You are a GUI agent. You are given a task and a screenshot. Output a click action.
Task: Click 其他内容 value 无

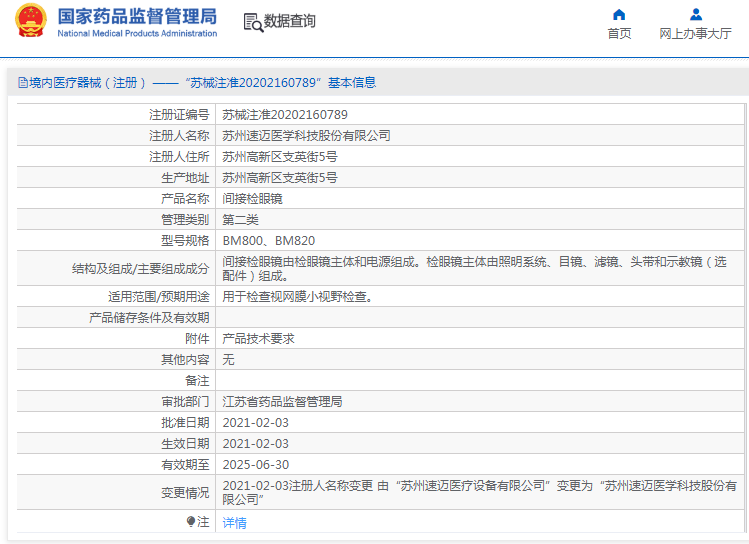click(x=228, y=360)
